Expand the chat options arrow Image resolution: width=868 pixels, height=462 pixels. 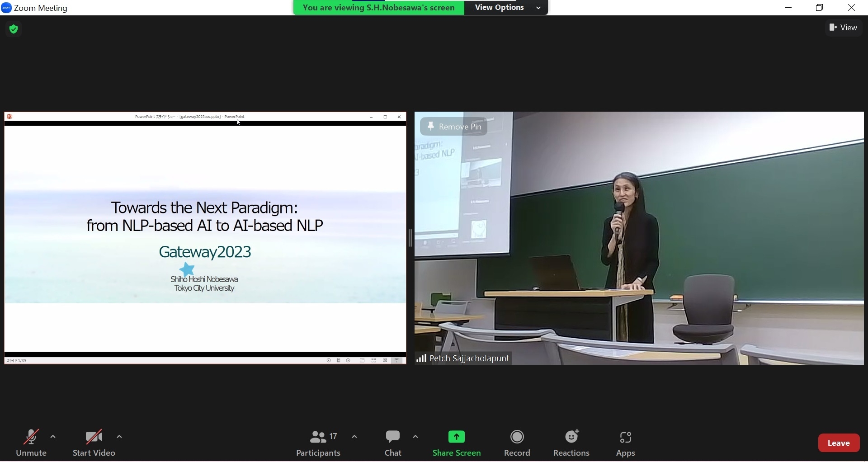[x=416, y=438]
